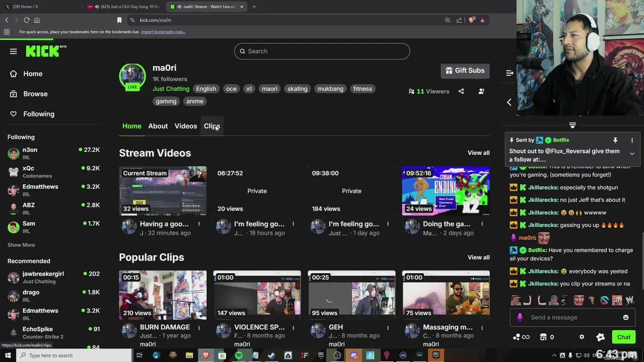The width and height of the screenshot is (644, 362).
Task: Open options for VIOLENCE SP... clip
Action: pos(293,327)
